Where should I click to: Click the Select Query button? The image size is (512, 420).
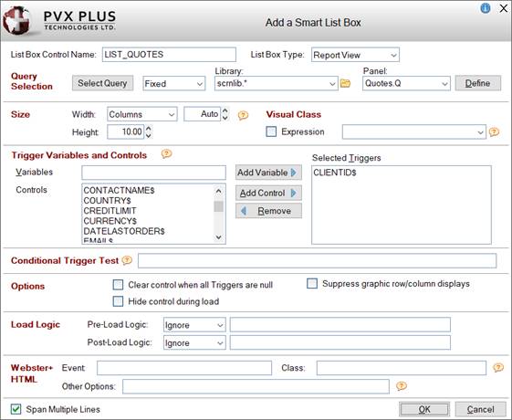(102, 83)
